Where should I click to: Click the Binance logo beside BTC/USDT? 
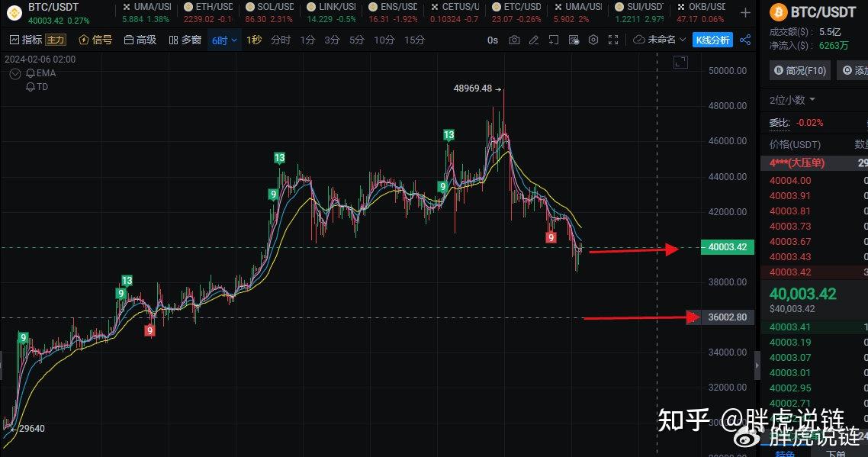click(x=14, y=13)
